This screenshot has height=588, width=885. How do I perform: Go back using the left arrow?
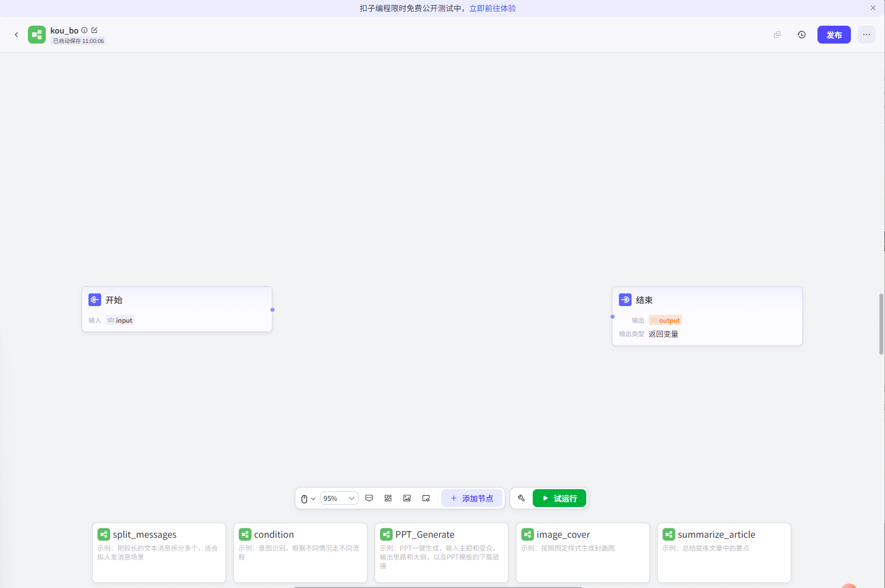pos(16,35)
